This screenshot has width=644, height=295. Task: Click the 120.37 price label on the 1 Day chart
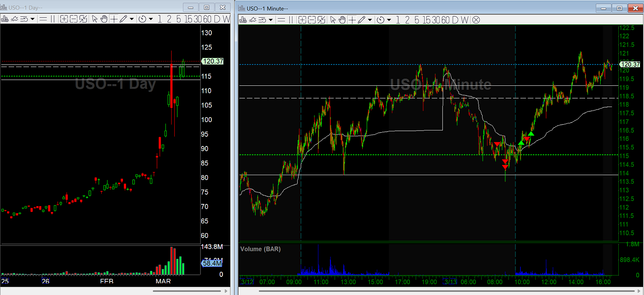point(213,61)
